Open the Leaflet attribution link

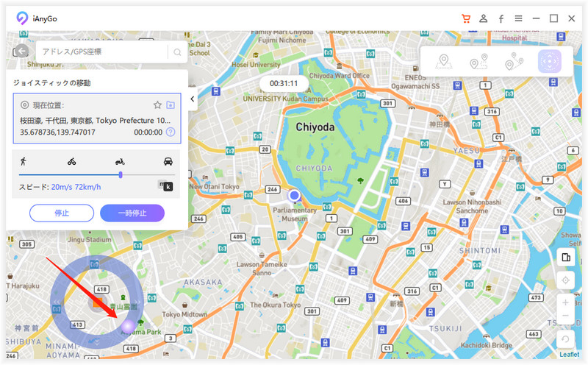(569, 354)
